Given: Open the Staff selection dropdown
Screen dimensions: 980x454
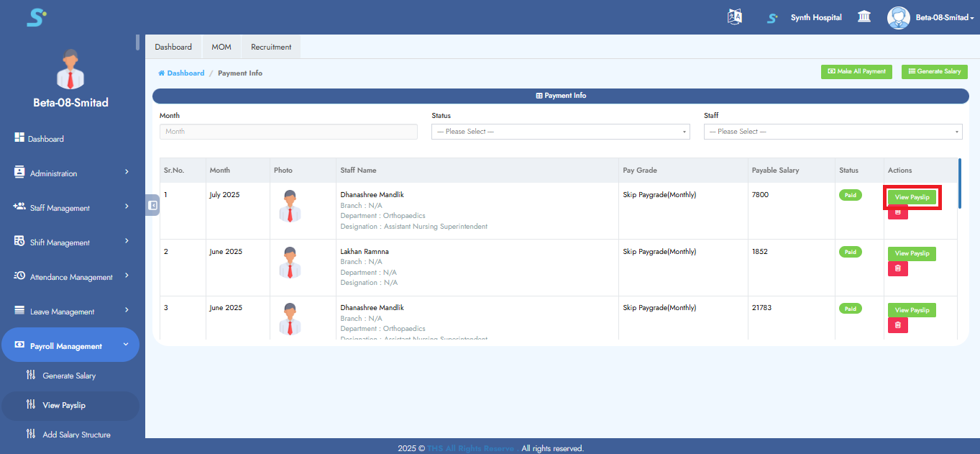Looking at the screenshot, I should coord(832,132).
